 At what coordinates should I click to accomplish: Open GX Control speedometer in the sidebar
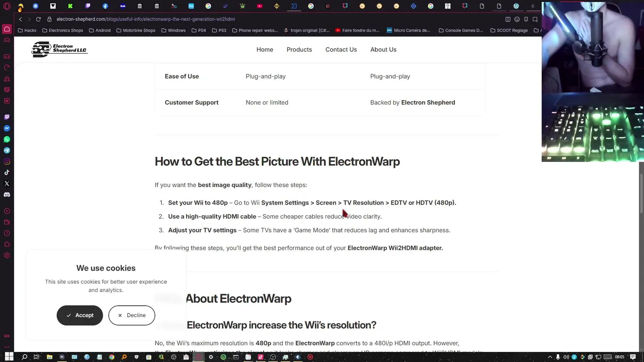pyautogui.click(x=7, y=67)
